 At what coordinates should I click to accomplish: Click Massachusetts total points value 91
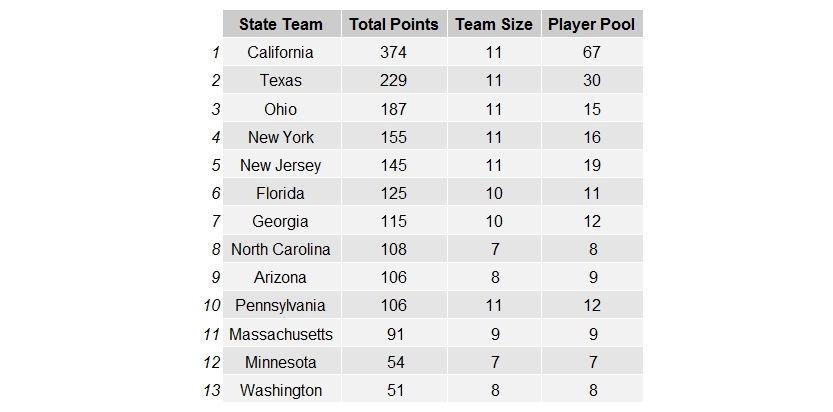(x=394, y=334)
